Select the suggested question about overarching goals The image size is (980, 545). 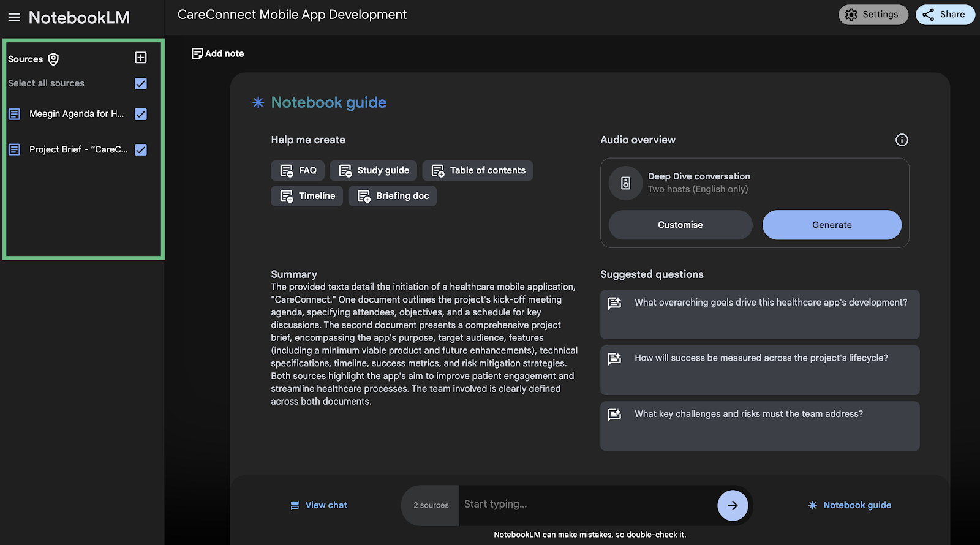click(759, 314)
